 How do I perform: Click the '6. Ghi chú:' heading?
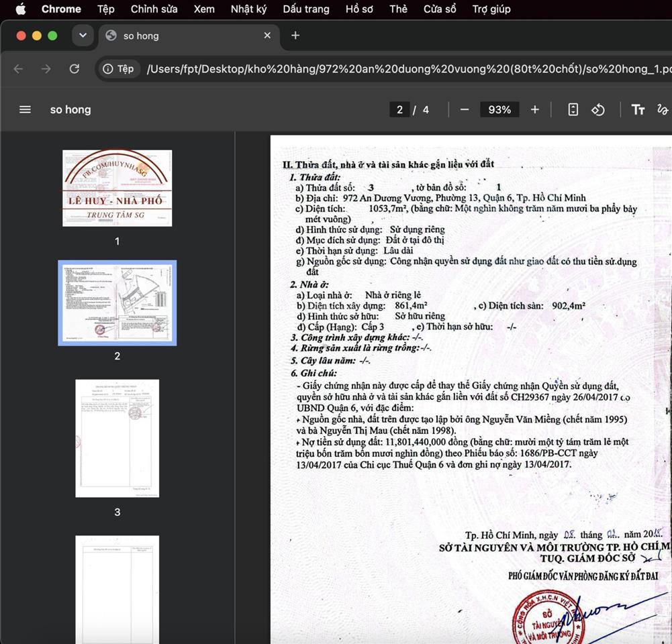(314, 373)
